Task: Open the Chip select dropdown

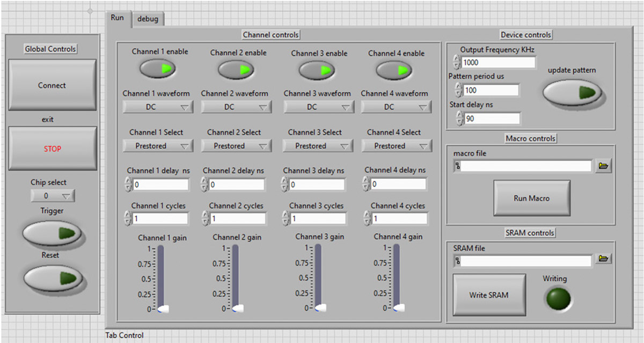Action: pyautogui.click(x=53, y=196)
